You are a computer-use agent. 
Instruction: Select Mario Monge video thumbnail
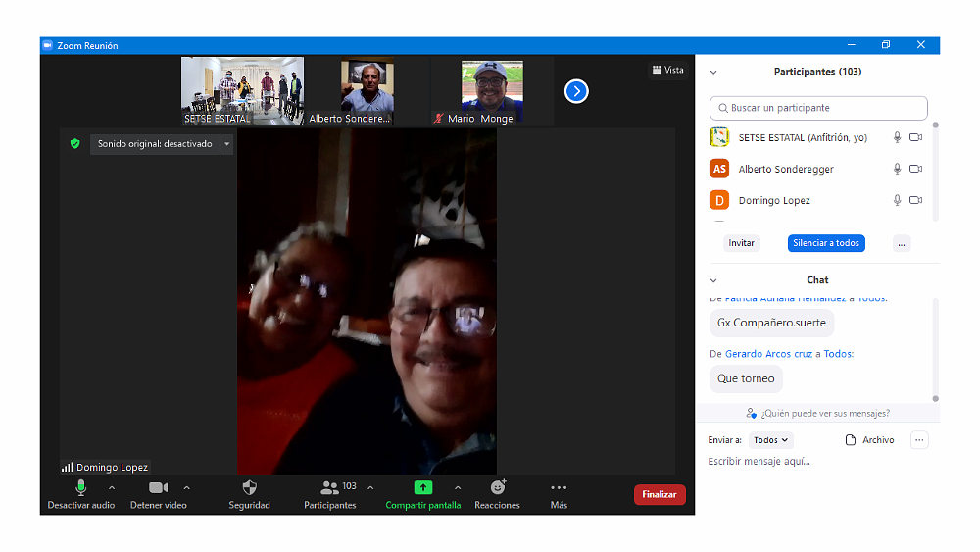click(x=492, y=91)
